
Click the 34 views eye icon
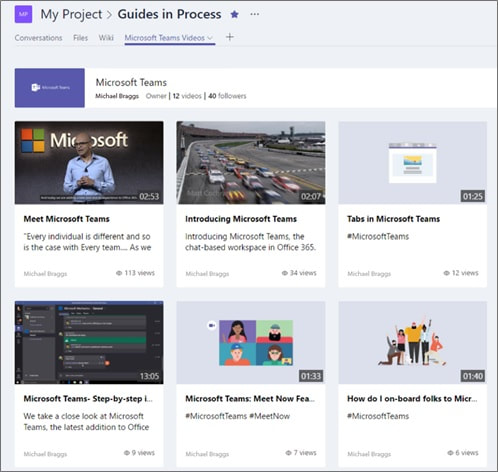pyautogui.click(x=285, y=273)
